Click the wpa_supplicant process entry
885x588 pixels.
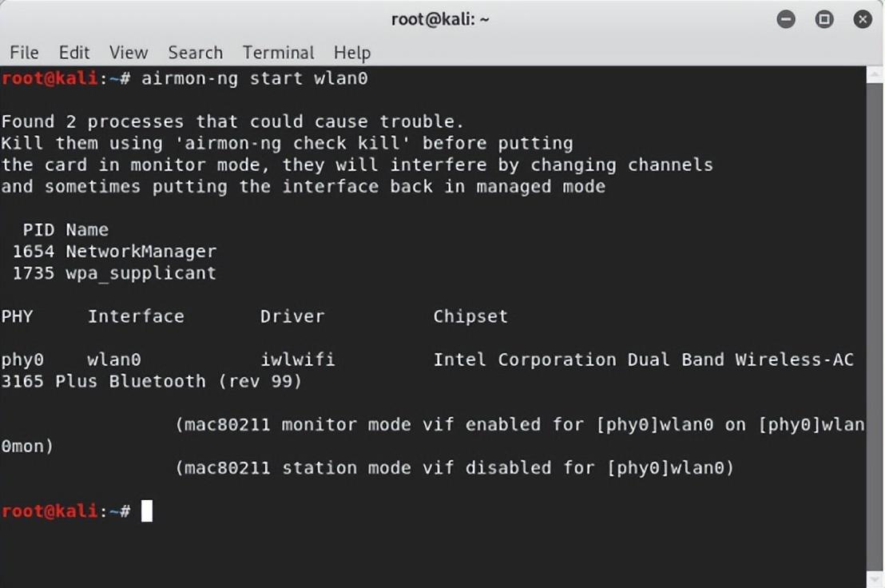click(141, 274)
